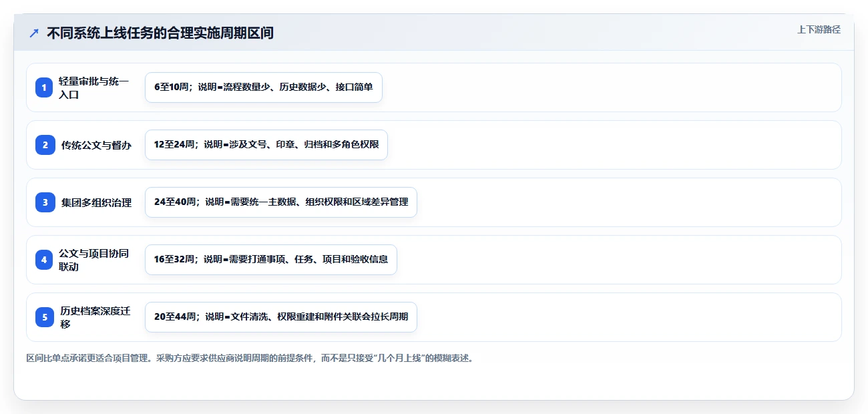The height and width of the screenshot is (414, 868).
Task: Click the title 不同系统上线任务的合理实施周期区间
Action: (160, 33)
